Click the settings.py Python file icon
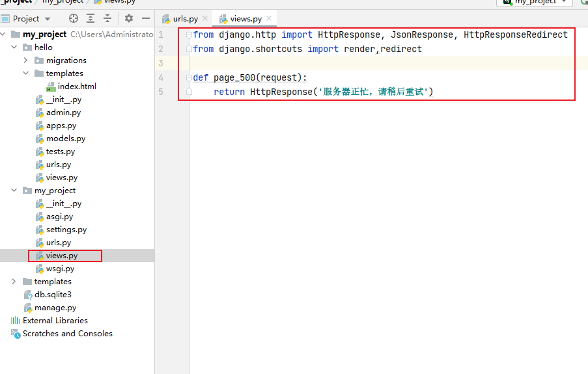This screenshot has height=374, width=588. coord(40,230)
